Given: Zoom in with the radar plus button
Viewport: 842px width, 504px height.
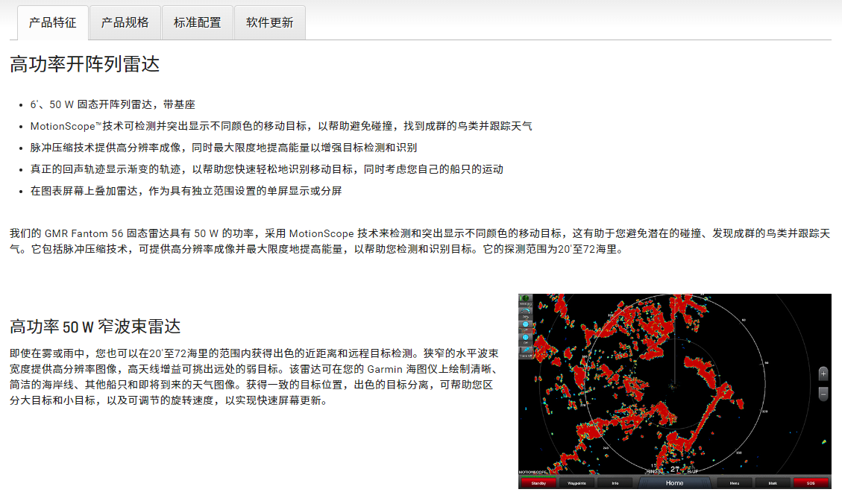Looking at the screenshot, I should click(823, 374).
